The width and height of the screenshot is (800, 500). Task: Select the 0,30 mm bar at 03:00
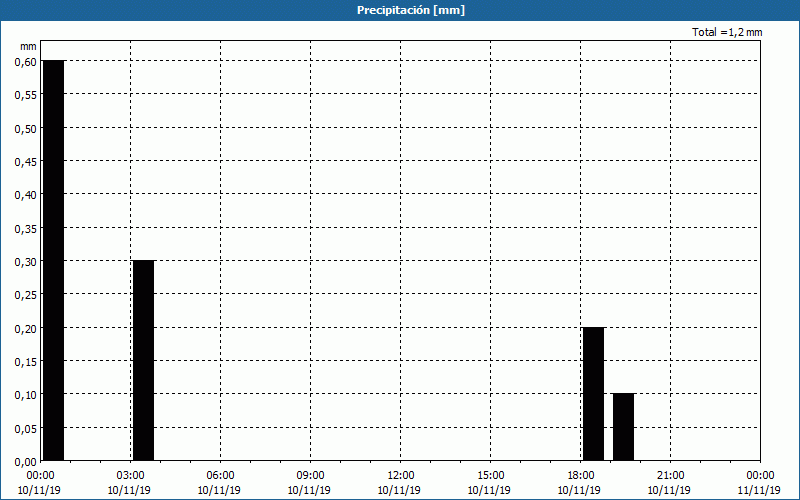[143, 360]
